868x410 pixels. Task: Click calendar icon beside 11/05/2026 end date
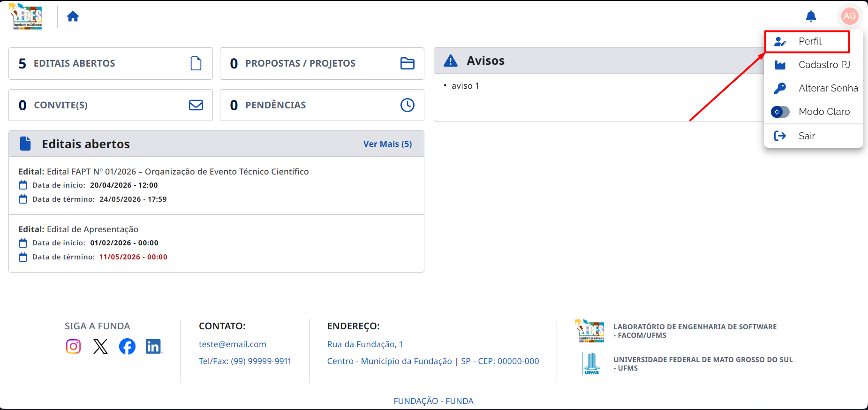[x=23, y=257]
